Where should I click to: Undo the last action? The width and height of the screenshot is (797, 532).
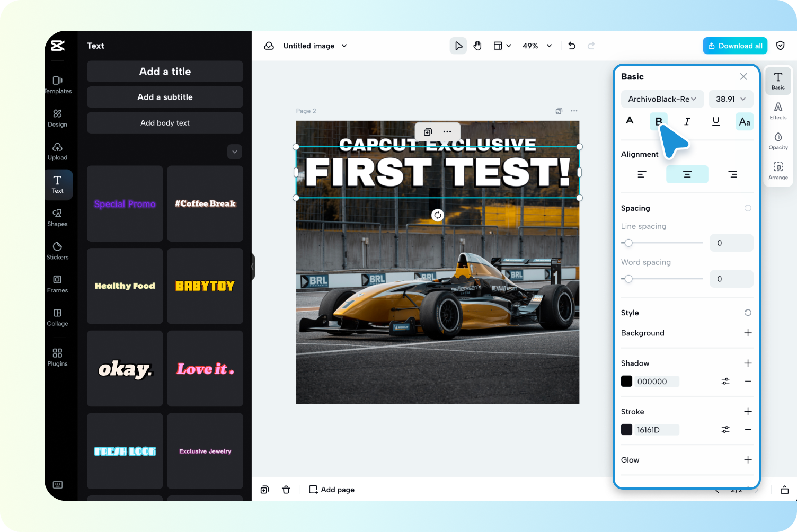point(572,46)
